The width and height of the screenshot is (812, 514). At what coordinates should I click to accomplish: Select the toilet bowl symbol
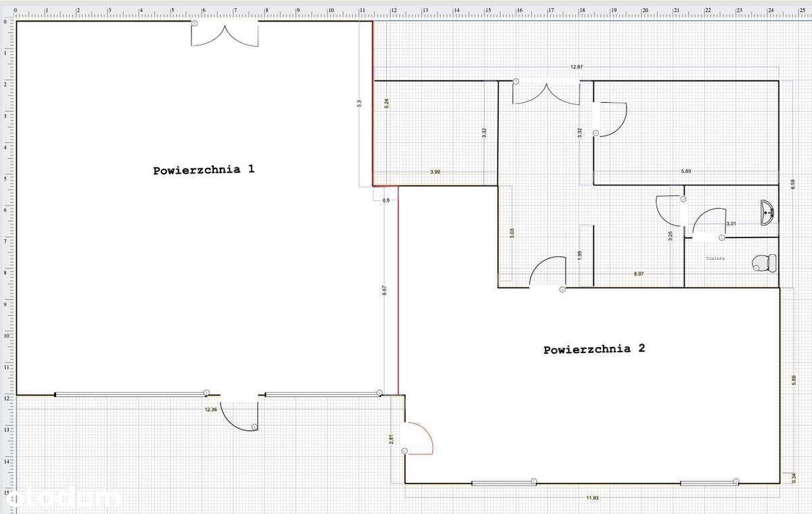tap(764, 262)
